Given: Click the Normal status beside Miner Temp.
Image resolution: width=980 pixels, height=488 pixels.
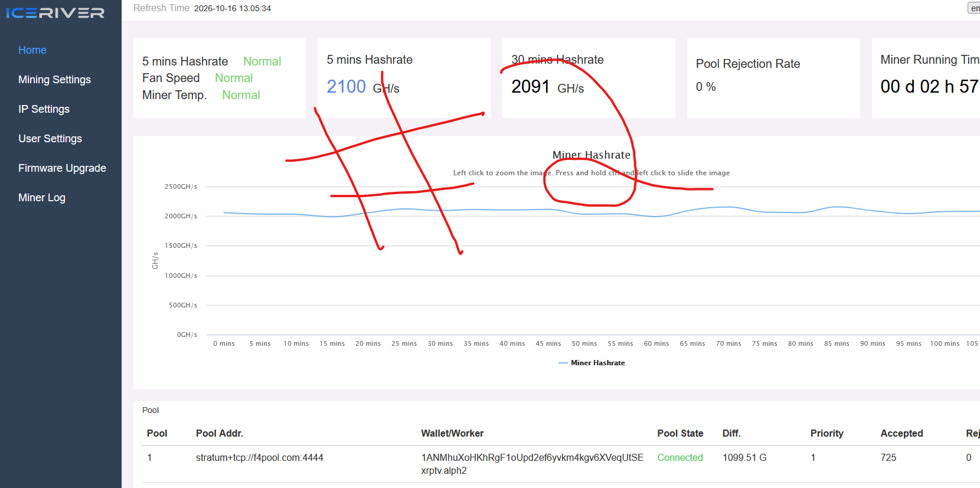Looking at the screenshot, I should pos(241,95).
